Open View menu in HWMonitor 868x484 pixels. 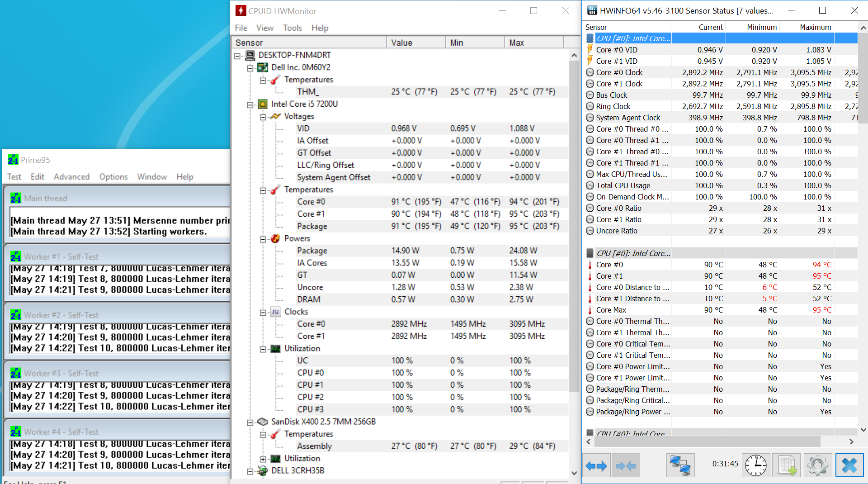click(x=265, y=28)
